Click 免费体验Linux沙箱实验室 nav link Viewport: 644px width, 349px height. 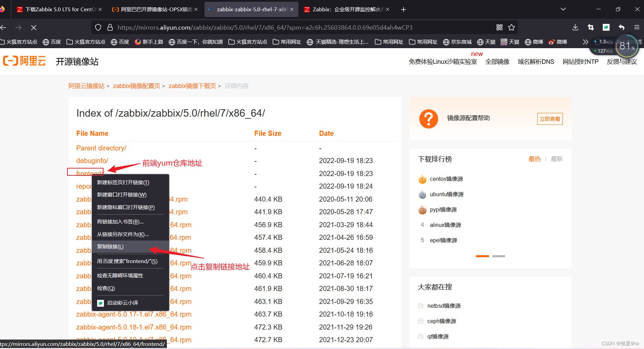click(443, 62)
